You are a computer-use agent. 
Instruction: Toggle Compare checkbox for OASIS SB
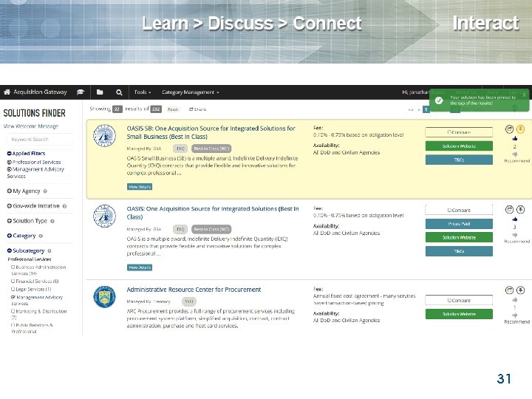[x=449, y=132]
